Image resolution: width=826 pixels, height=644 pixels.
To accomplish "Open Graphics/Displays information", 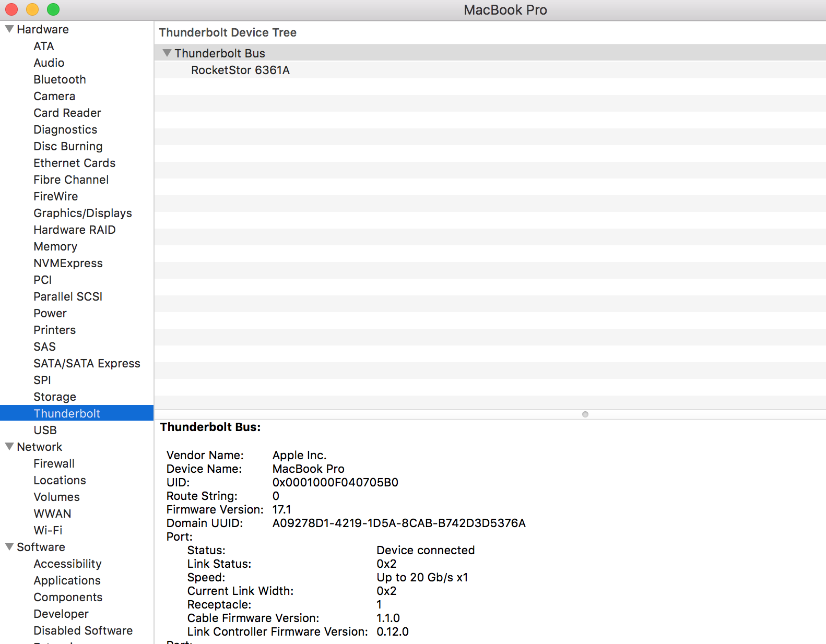I will pyautogui.click(x=82, y=213).
